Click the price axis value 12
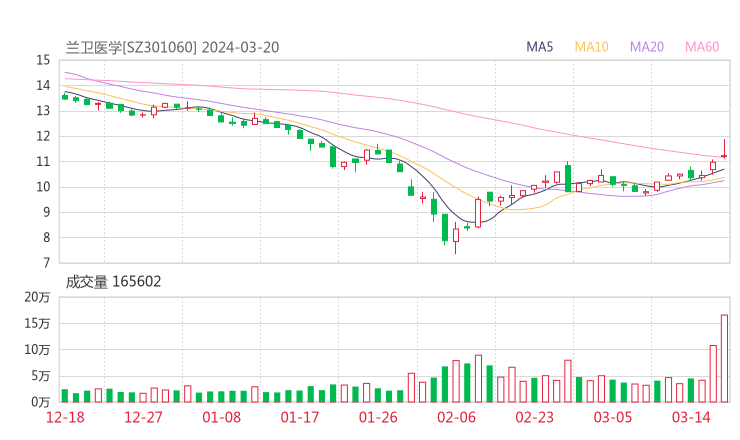Viewport: 740px width, 440px height. click(43, 136)
